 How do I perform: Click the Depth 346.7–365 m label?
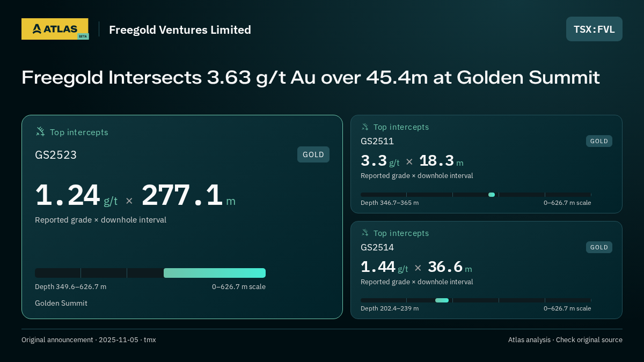[x=390, y=203]
